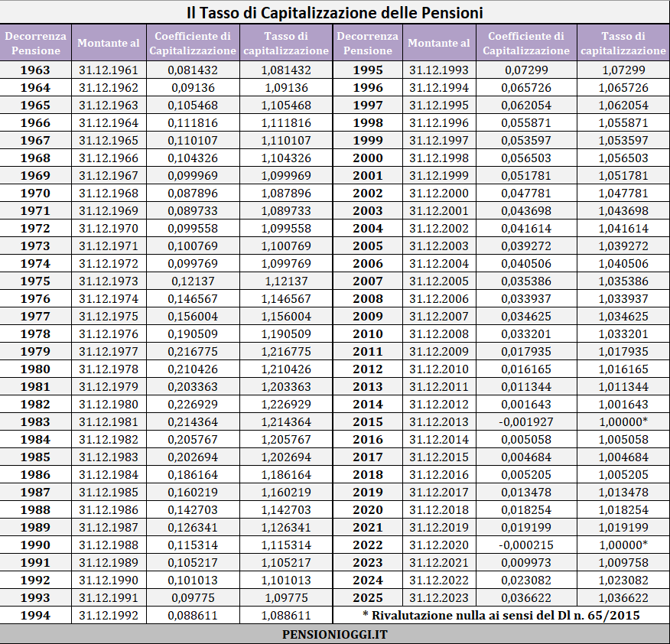Select the date cell 31.12.2000

coord(439,194)
